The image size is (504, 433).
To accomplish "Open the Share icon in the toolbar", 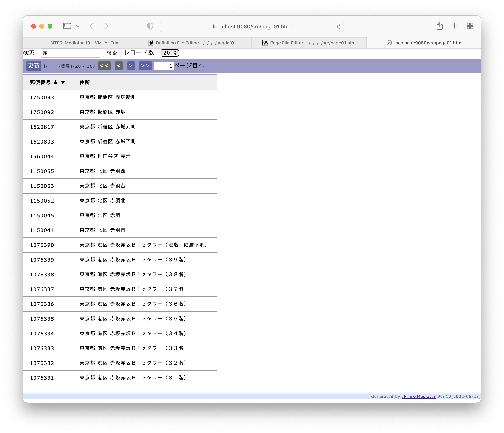I will point(440,26).
